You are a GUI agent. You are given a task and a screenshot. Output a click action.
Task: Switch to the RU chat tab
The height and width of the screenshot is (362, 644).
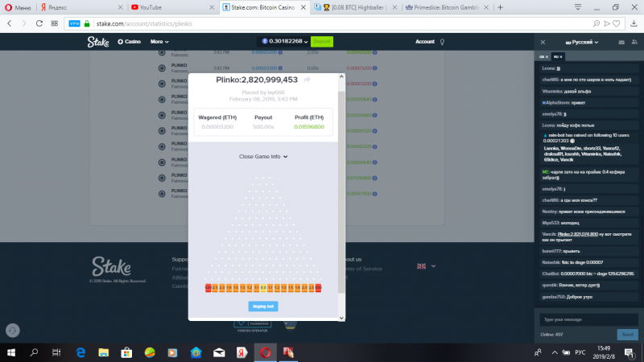[x=557, y=56]
